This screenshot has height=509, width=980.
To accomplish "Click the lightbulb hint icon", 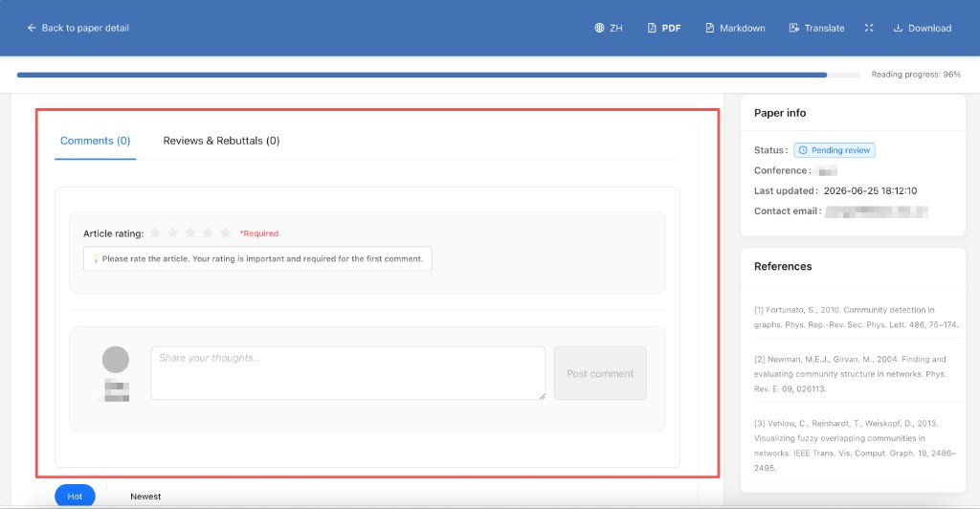I will tap(96, 258).
